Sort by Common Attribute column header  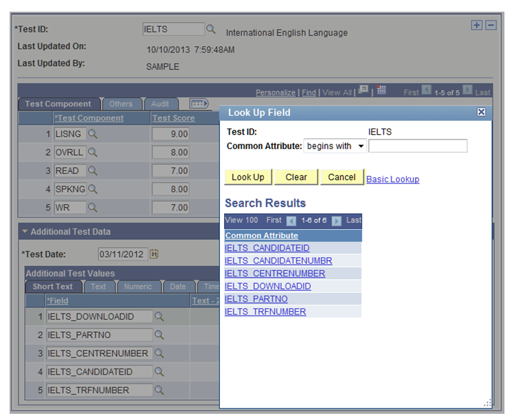point(262,236)
